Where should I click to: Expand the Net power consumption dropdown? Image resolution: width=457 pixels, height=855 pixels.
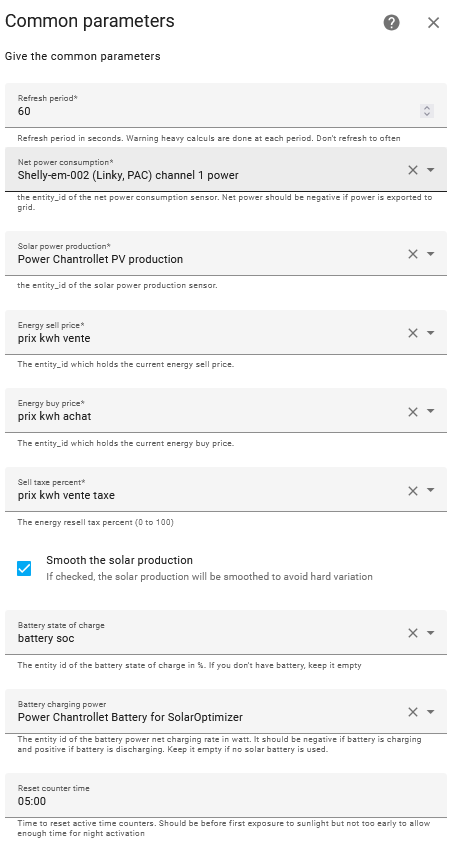coord(430,170)
